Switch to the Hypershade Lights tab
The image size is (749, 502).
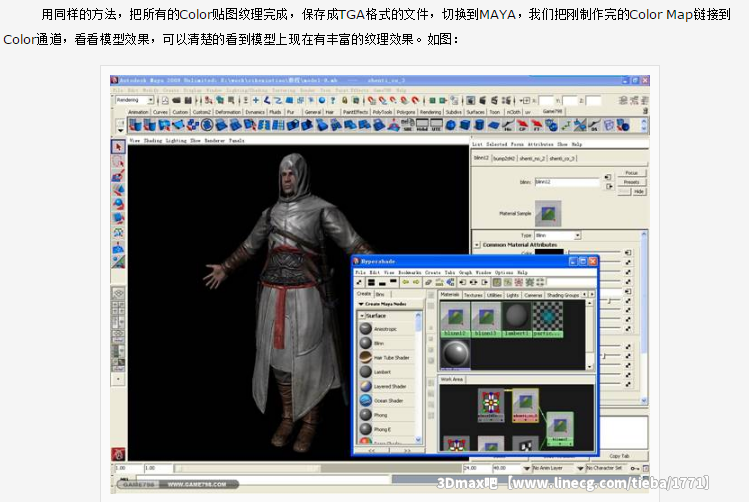tap(513, 295)
